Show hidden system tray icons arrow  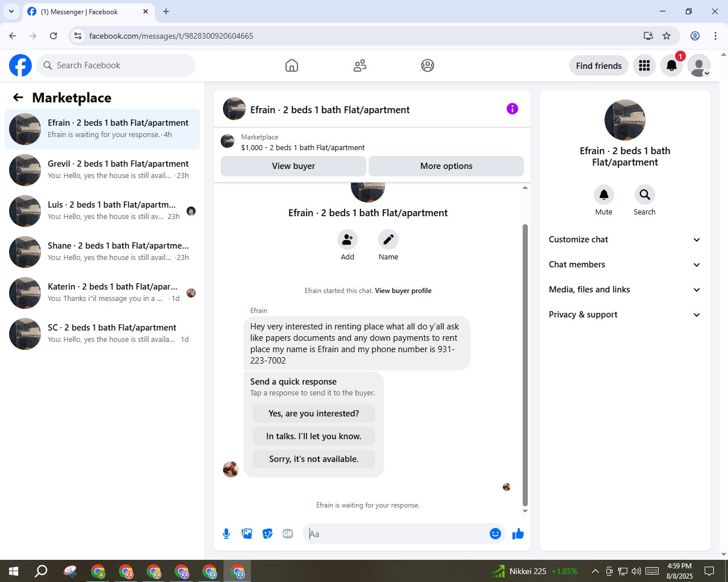coord(595,571)
